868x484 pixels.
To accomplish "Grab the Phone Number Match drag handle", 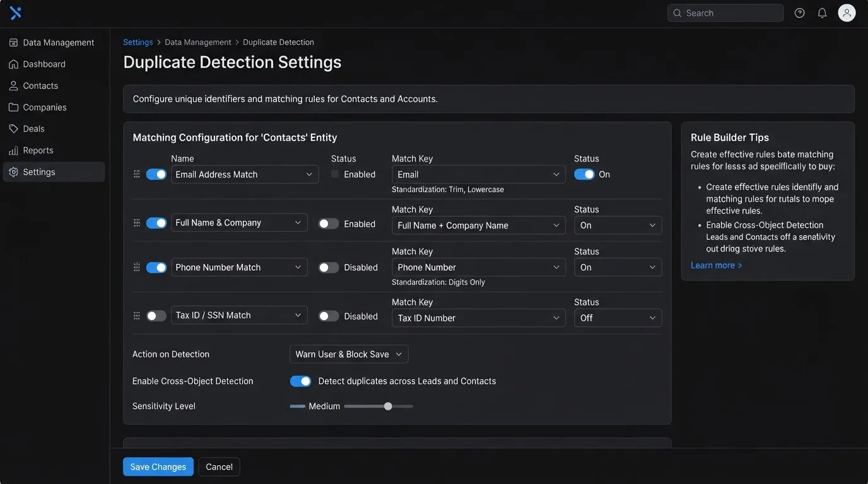I will 137,267.
